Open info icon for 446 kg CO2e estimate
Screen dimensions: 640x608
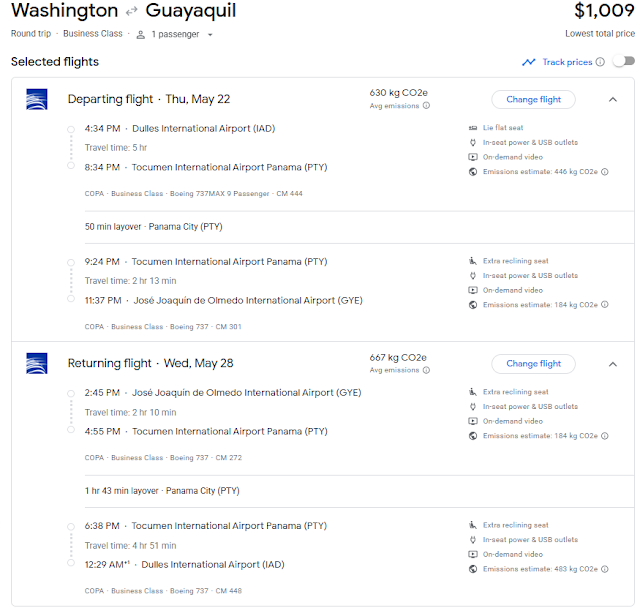pos(605,172)
